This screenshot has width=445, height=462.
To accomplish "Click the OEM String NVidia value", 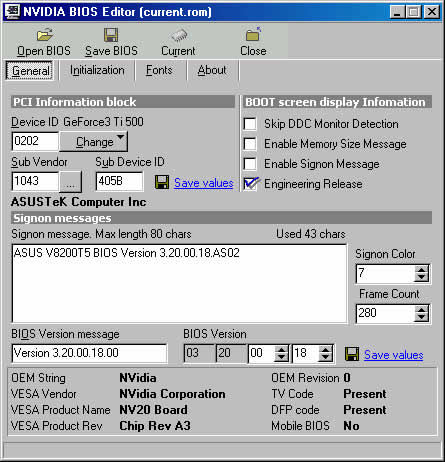I will 138,378.
